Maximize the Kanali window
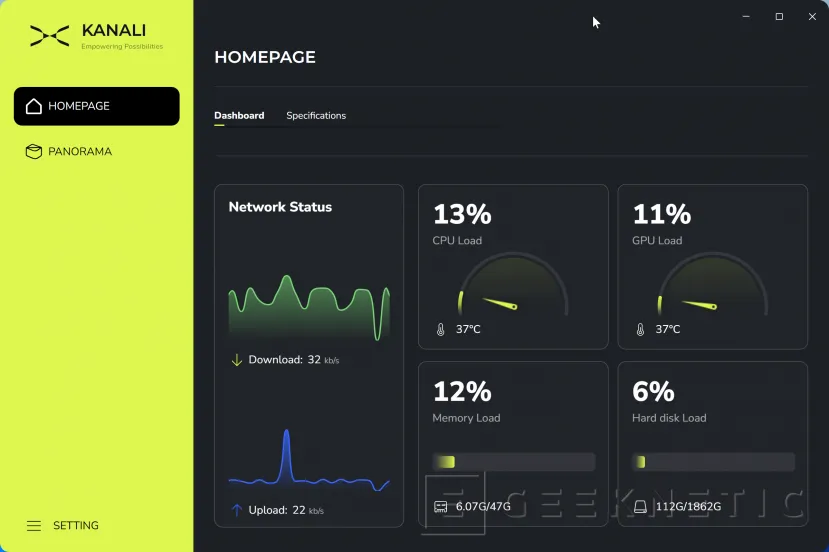 click(x=779, y=17)
